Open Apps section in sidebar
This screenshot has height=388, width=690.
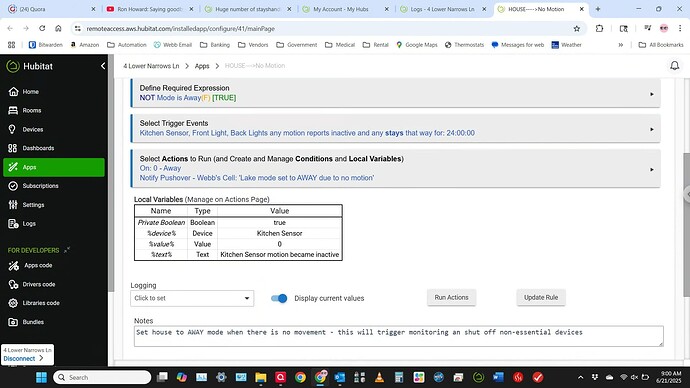(54, 167)
